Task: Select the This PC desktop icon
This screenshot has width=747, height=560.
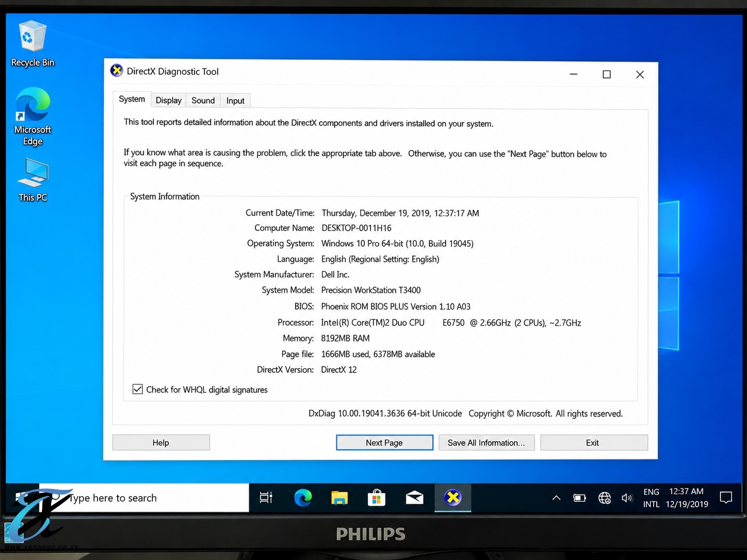Action: pyautogui.click(x=33, y=180)
